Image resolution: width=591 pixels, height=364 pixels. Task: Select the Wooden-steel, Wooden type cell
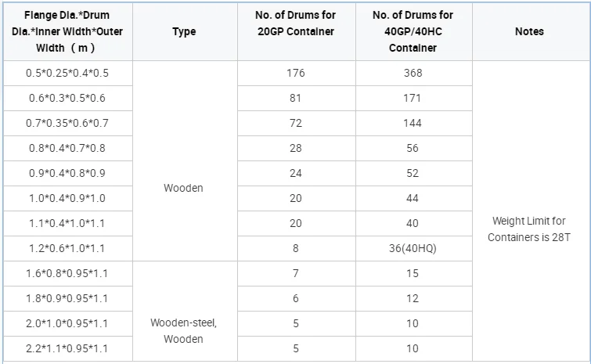tap(185, 330)
